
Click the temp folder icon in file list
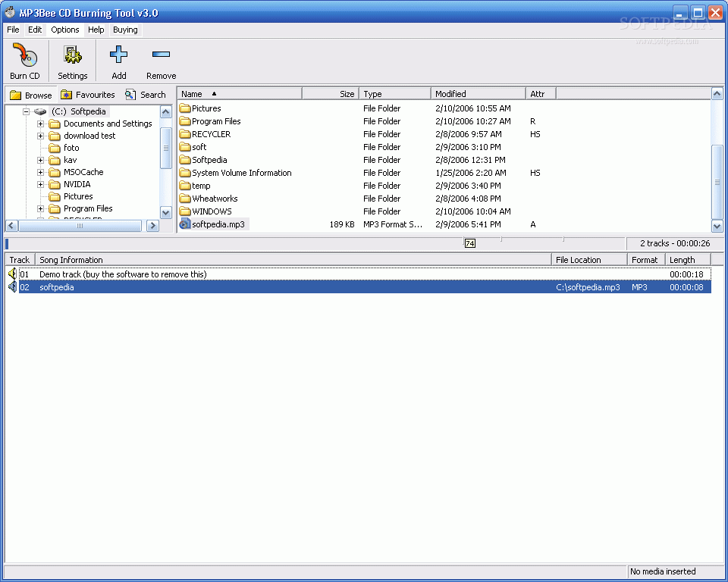pos(185,186)
